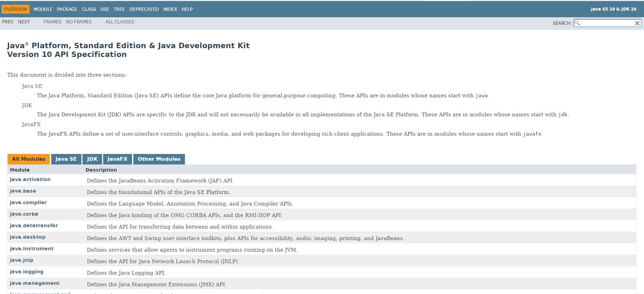
Task: Select the Java SE modules tab
Action: coord(66,159)
